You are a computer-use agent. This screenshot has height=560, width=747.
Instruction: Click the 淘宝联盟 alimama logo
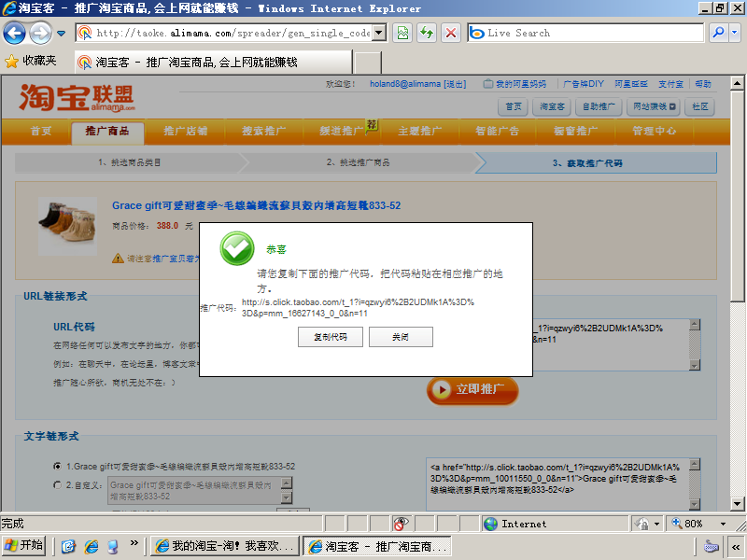point(77,98)
